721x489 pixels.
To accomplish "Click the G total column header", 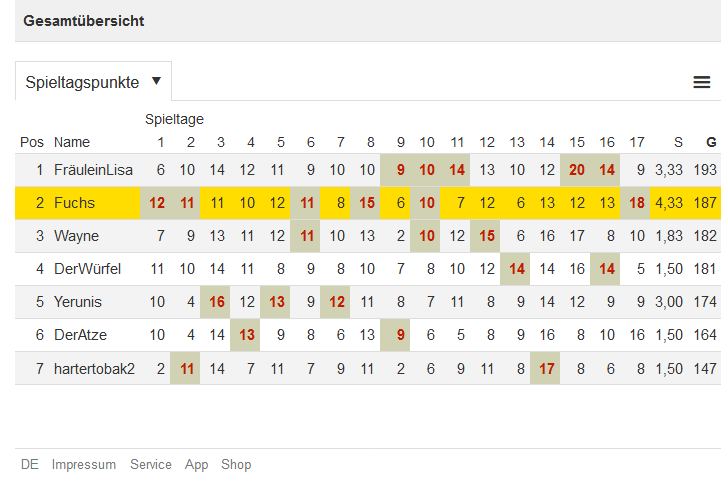I will pyautogui.click(x=711, y=142).
